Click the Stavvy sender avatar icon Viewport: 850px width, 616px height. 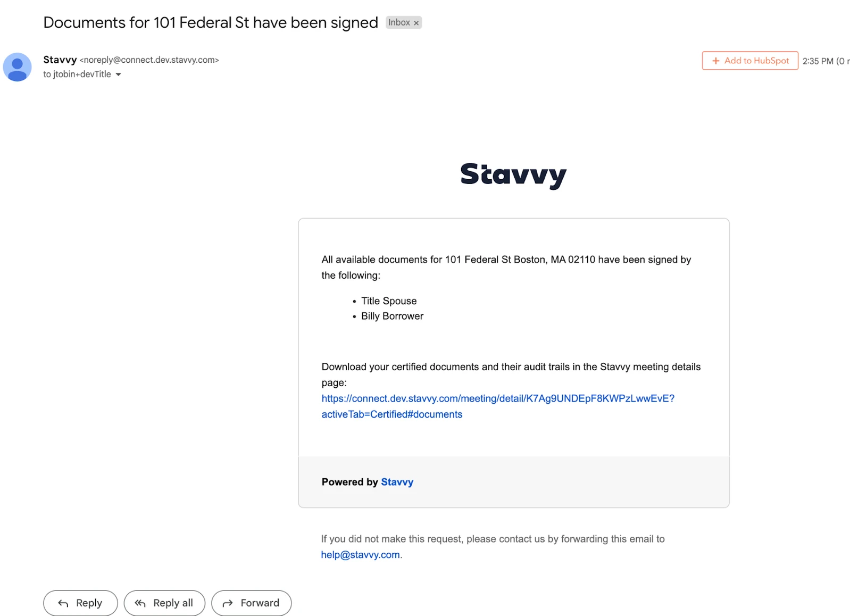click(17, 67)
